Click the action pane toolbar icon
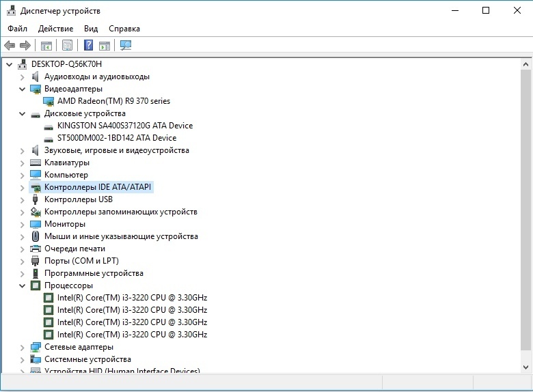This screenshot has height=392, width=533. 105,46
